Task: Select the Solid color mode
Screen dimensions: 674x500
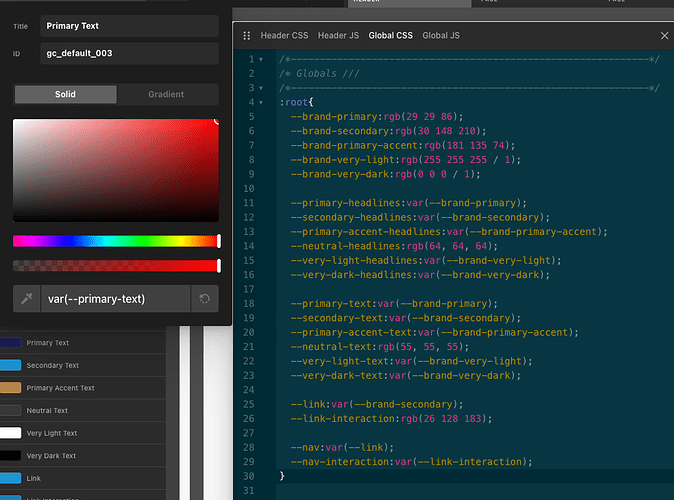Action: pyautogui.click(x=65, y=94)
